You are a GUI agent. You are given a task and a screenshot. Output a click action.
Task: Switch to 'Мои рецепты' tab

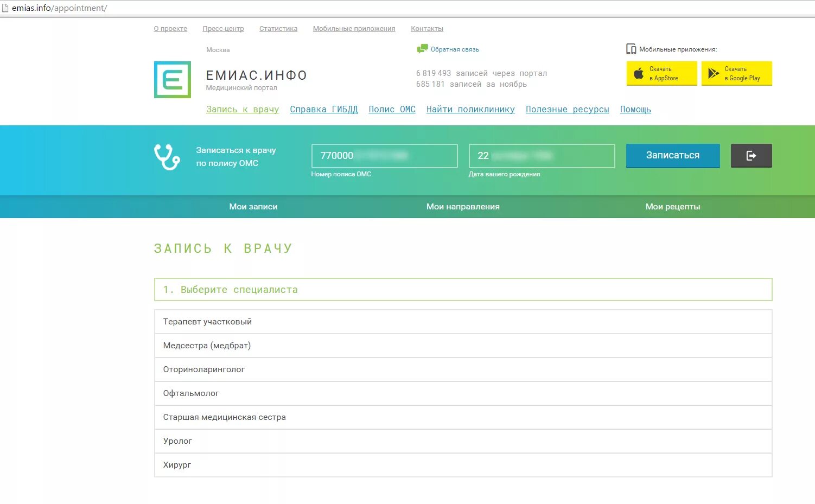click(x=673, y=207)
